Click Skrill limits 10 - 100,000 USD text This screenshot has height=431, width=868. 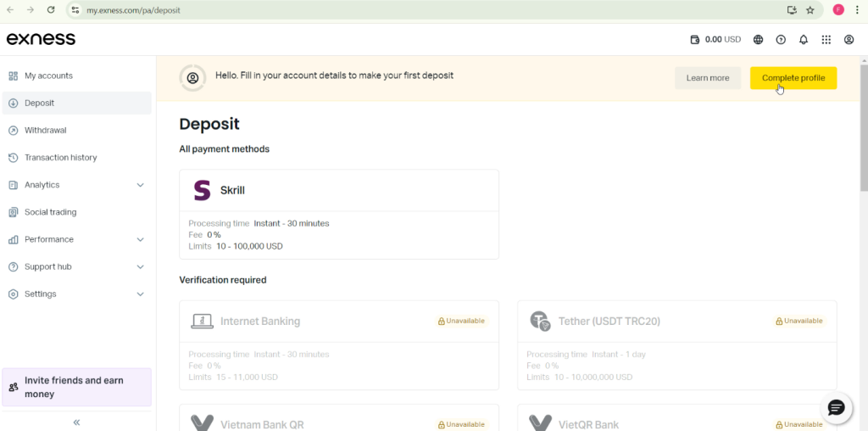pyautogui.click(x=249, y=246)
